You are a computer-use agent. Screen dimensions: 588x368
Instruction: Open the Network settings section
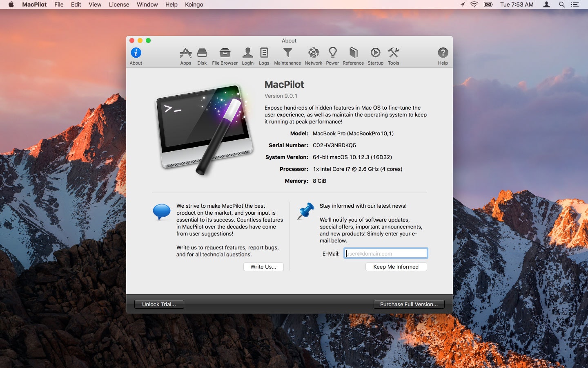tap(313, 56)
